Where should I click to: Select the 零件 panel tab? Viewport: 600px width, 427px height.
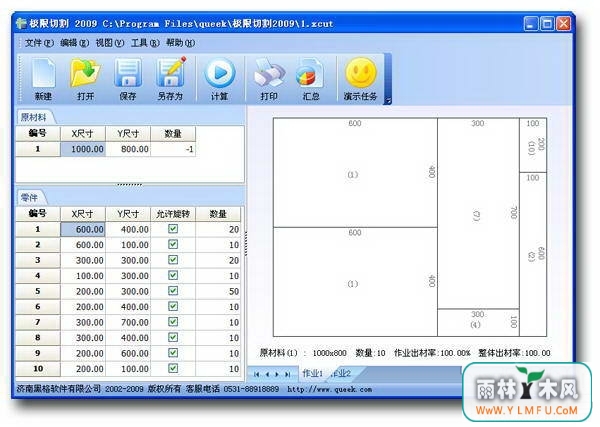[29, 197]
